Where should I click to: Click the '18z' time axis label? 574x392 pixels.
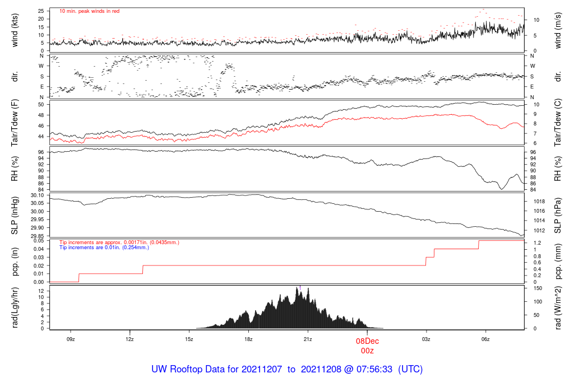click(x=248, y=339)
